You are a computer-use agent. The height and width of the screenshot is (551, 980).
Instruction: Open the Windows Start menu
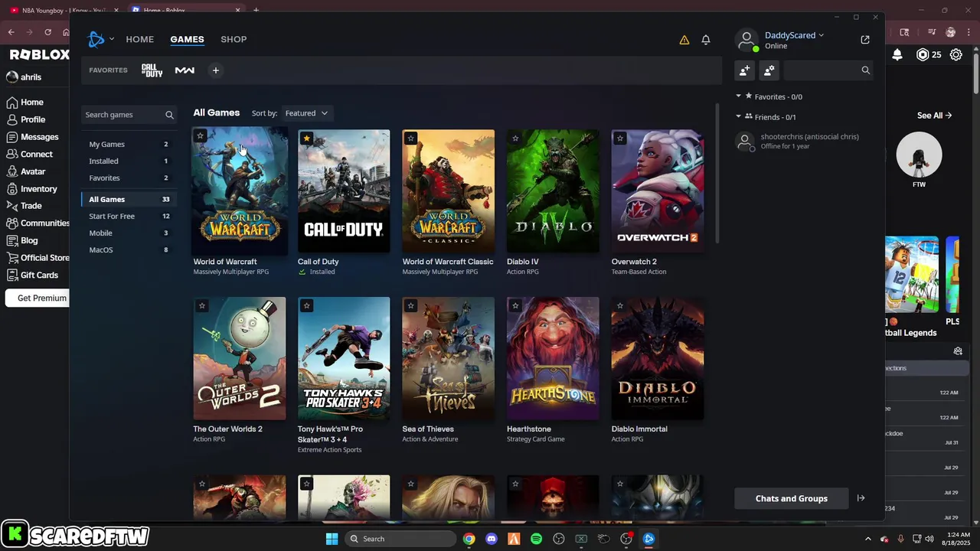(x=332, y=539)
